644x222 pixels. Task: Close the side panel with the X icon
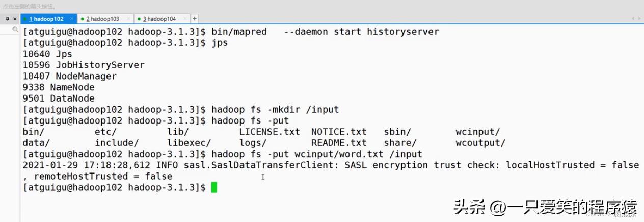coord(14,19)
